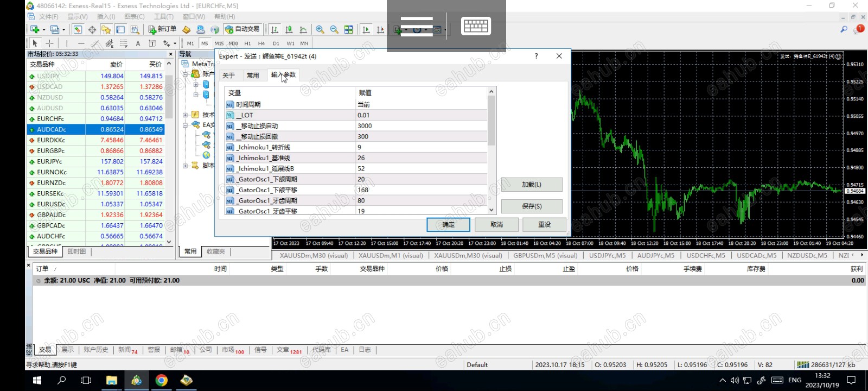This screenshot has height=391, width=868.
Task: Open the 文件(F) menu
Action: pos(48,17)
